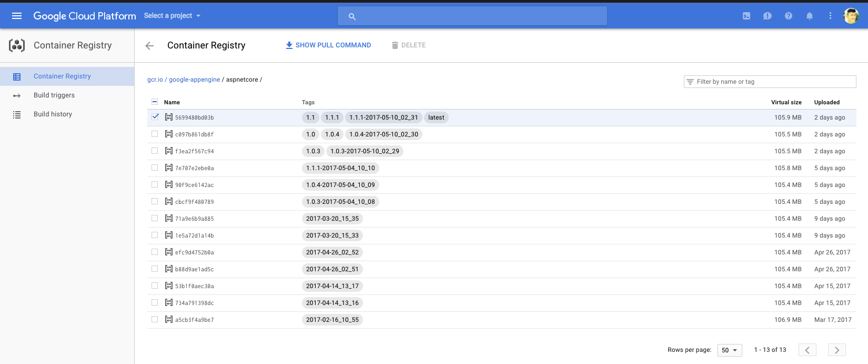
Task: Expand the rows per page dropdown
Action: [729, 350]
